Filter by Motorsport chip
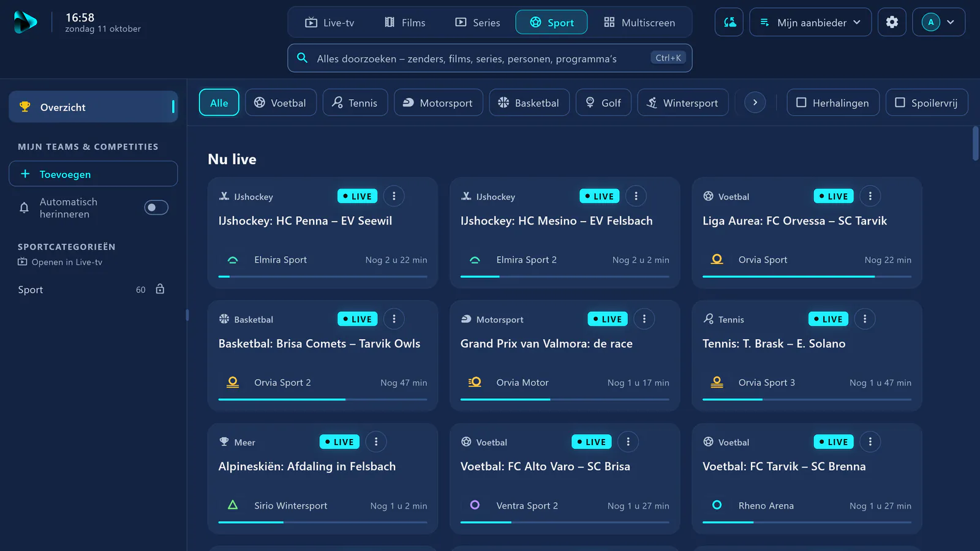Image resolution: width=980 pixels, height=551 pixels. coord(438,103)
